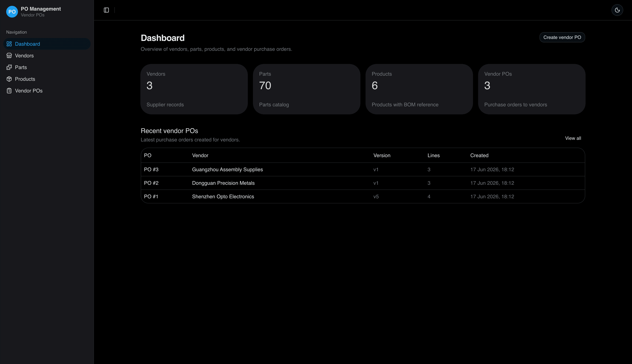Open the Vendor POs summary card
This screenshot has width=632, height=364.
click(x=531, y=89)
